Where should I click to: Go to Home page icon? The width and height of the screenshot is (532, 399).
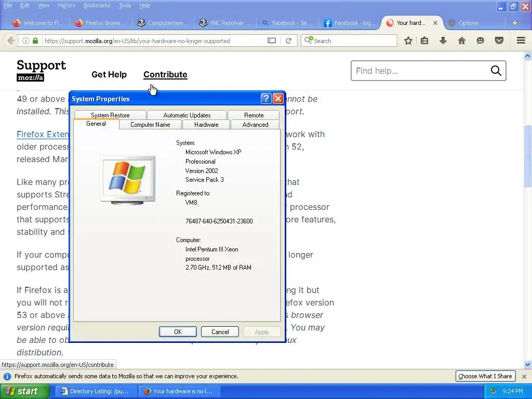461,41
